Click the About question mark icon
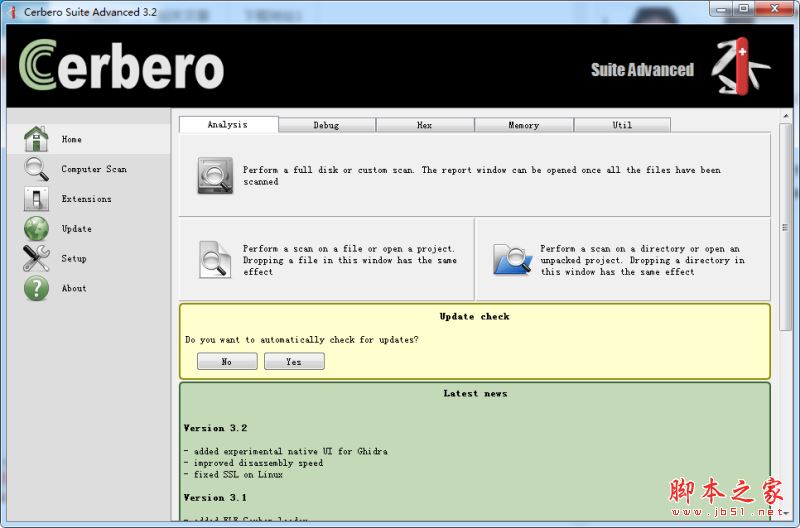The height and width of the screenshot is (528, 800). pyautogui.click(x=36, y=288)
